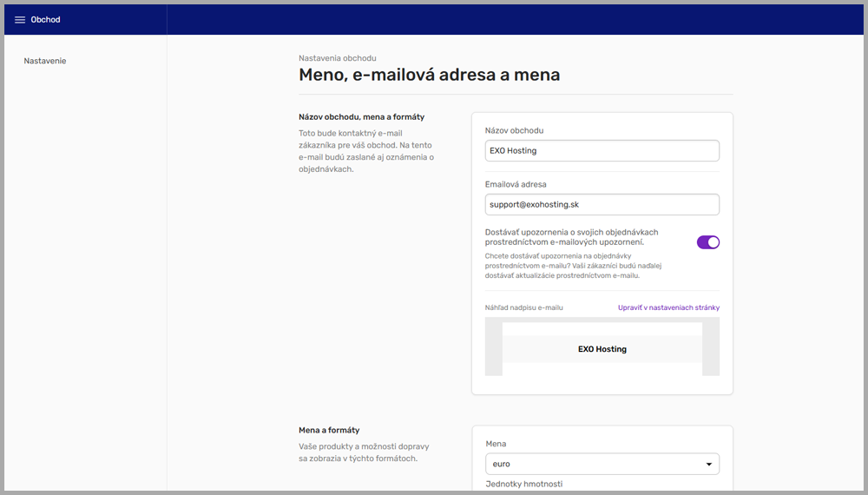
Task: Disable e-mail order notifications toggle
Action: click(x=707, y=242)
